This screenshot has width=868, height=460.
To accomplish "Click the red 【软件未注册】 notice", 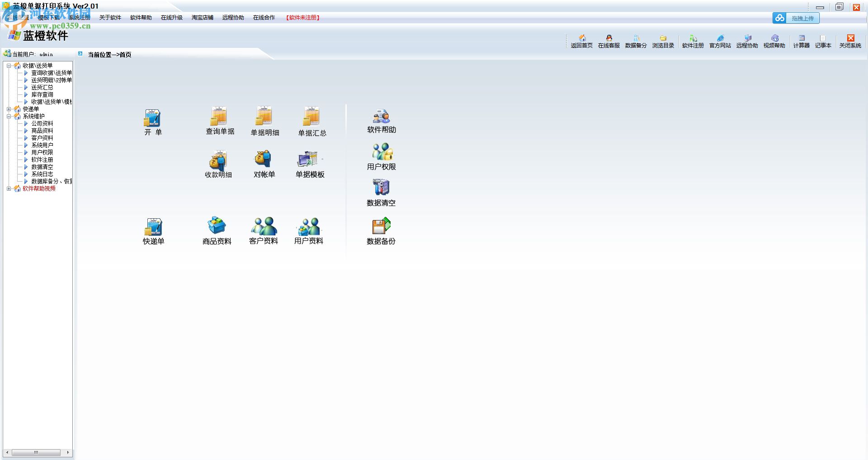I will click(x=303, y=18).
